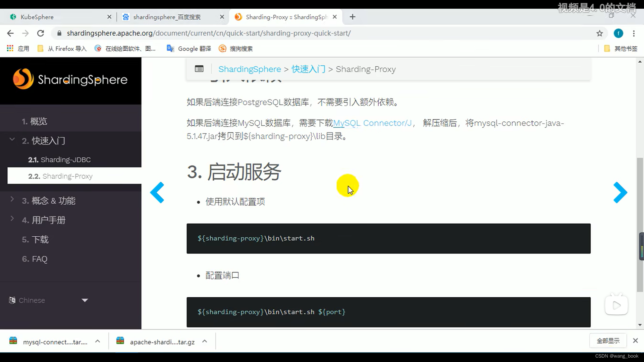This screenshot has height=362, width=644.
Task: Expand the 3. 概念 & 功能 section
Action: click(12, 199)
